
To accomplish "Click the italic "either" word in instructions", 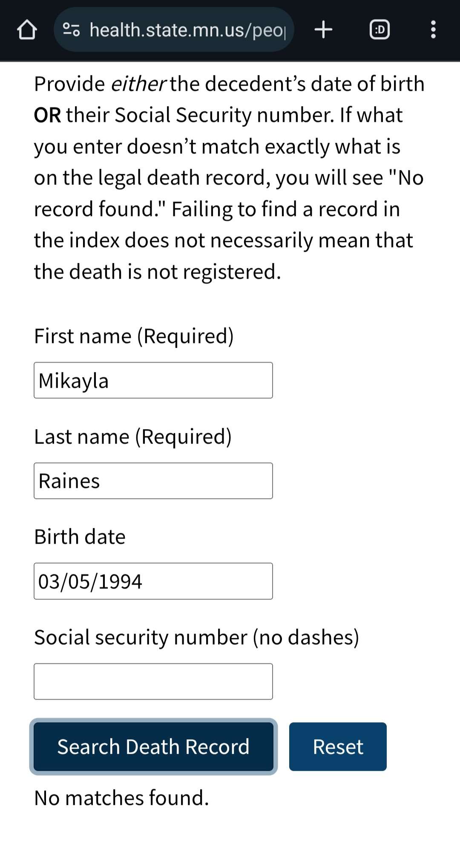I will [x=138, y=84].
